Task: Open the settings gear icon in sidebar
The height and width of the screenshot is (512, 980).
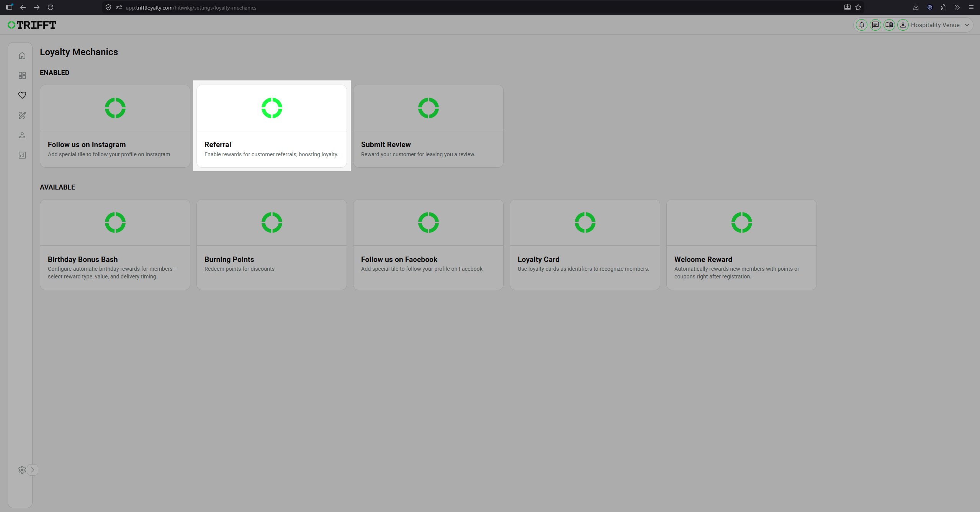Action: 22,470
